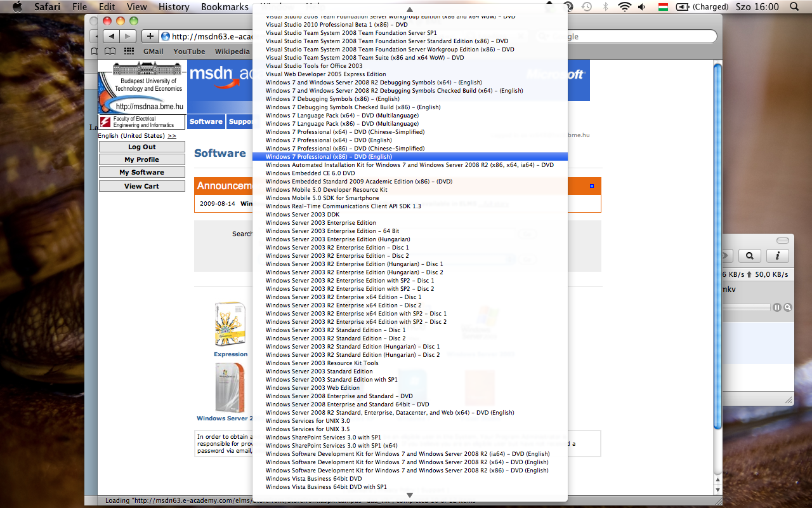Go back with the Safari back arrow
812x508 pixels.
[112, 36]
